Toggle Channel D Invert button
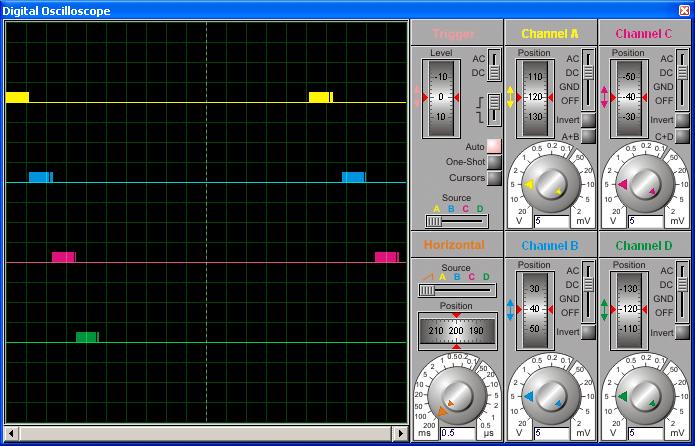 (x=683, y=332)
